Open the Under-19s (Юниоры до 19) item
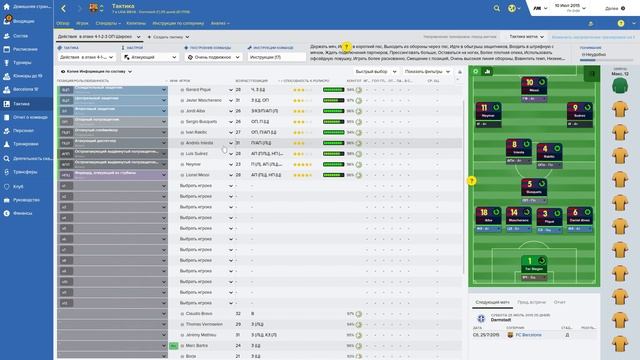 (x=27, y=76)
